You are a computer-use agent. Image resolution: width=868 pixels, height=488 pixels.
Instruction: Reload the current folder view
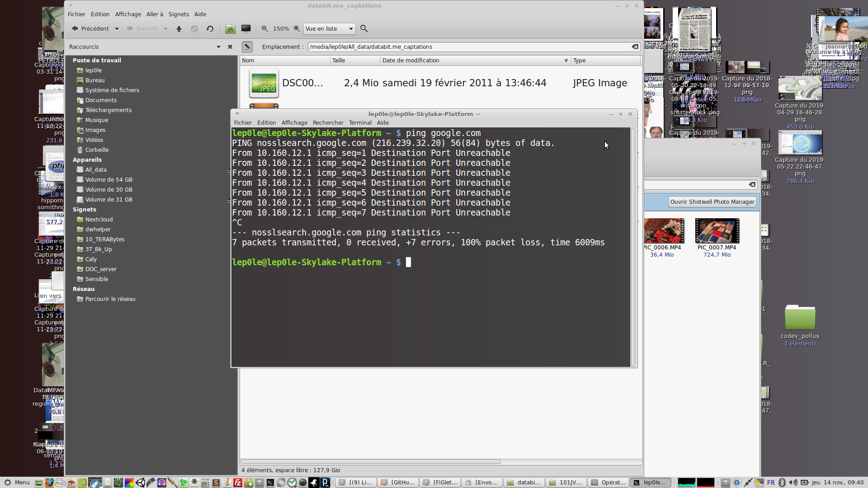(x=210, y=29)
